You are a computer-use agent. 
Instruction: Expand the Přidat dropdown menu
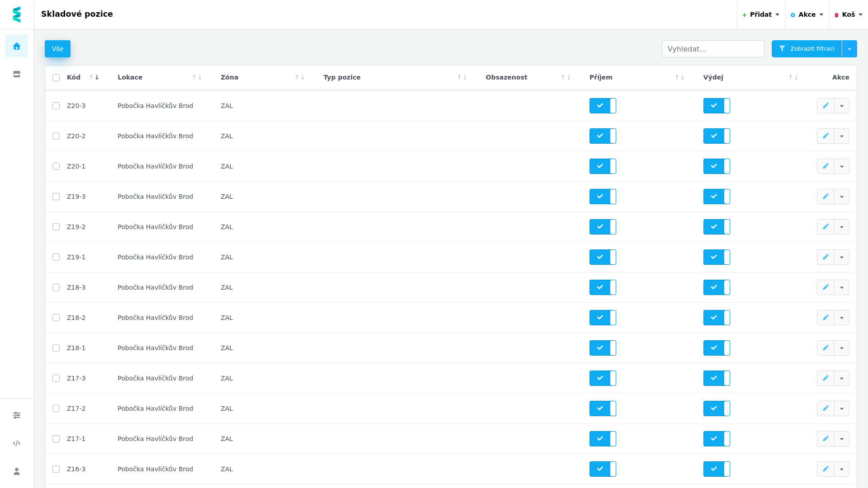coord(761,14)
